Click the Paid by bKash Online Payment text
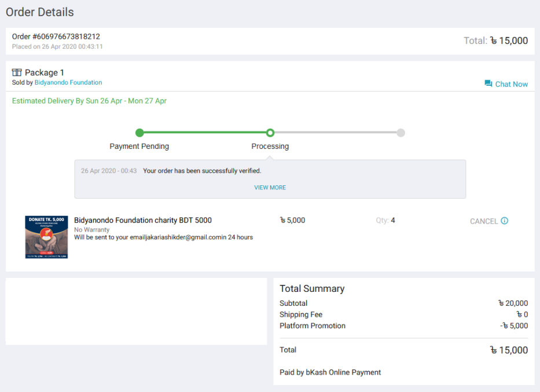Screen dimensions: 540x392 (x=330, y=372)
